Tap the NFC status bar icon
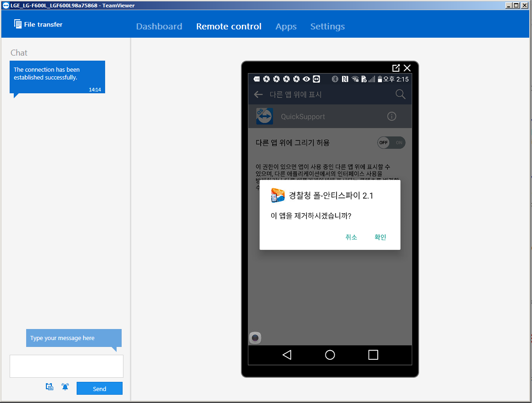 click(x=345, y=79)
